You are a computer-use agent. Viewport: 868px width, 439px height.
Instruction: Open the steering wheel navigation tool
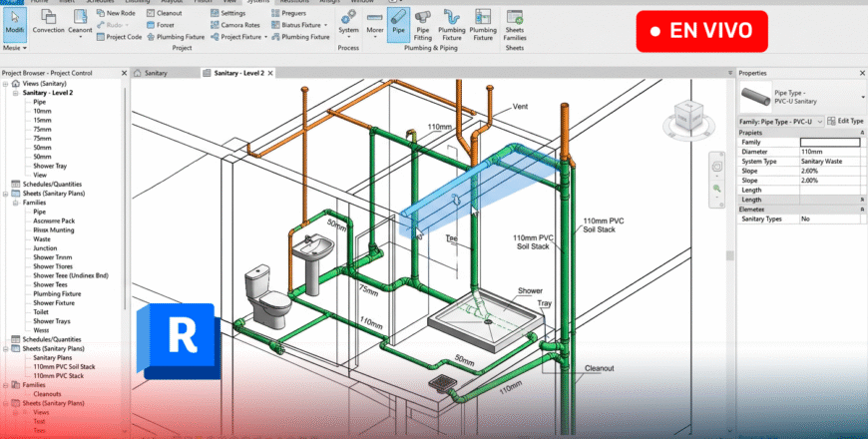click(717, 166)
